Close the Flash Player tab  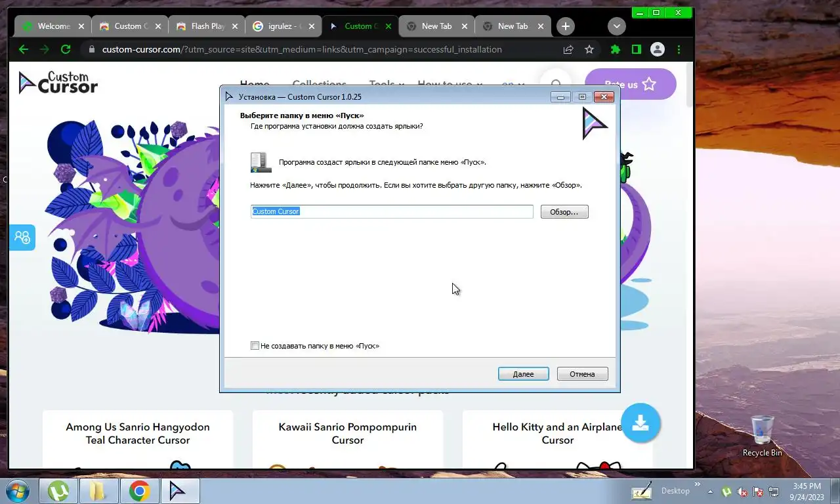point(235,26)
